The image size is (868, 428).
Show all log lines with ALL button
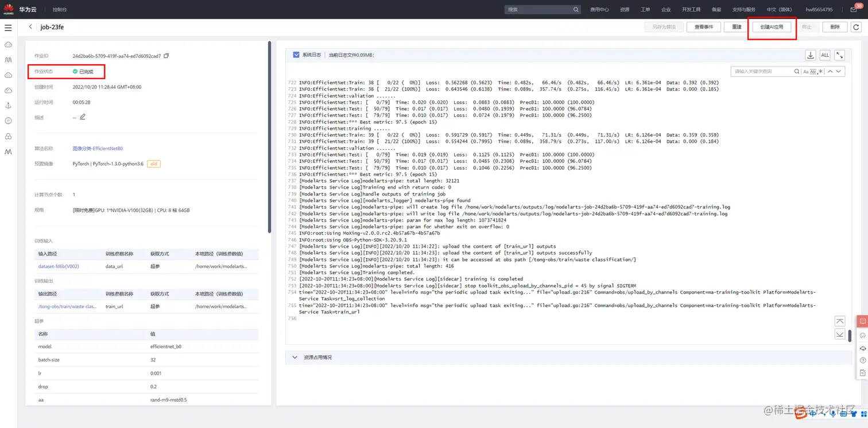(x=825, y=55)
